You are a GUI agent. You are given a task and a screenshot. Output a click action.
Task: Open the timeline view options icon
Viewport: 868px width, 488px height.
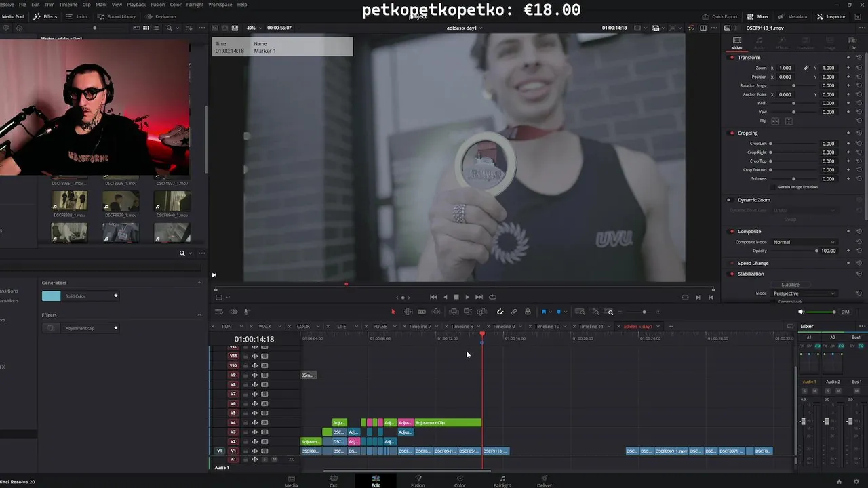coord(219,312)
